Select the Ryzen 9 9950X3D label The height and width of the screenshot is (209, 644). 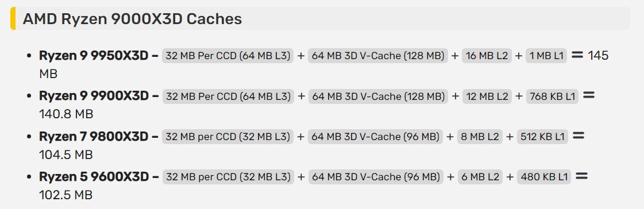pos(94,56)
